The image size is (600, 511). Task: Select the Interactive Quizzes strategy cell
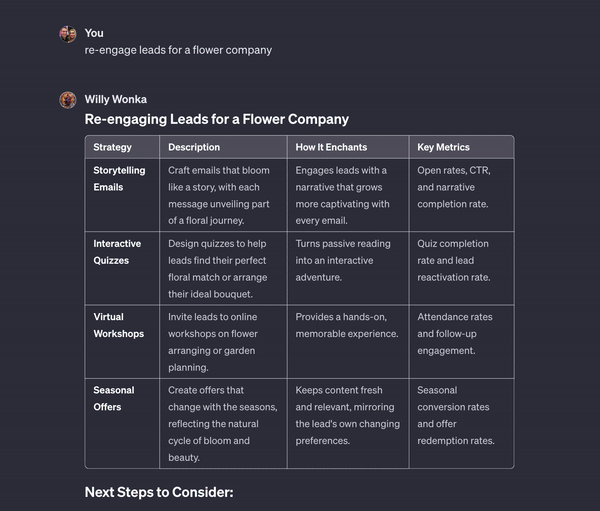(117, 252)
